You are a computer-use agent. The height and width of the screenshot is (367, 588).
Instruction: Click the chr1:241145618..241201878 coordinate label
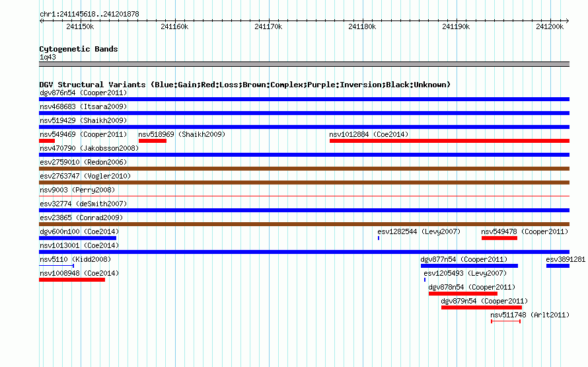[89, 14]
